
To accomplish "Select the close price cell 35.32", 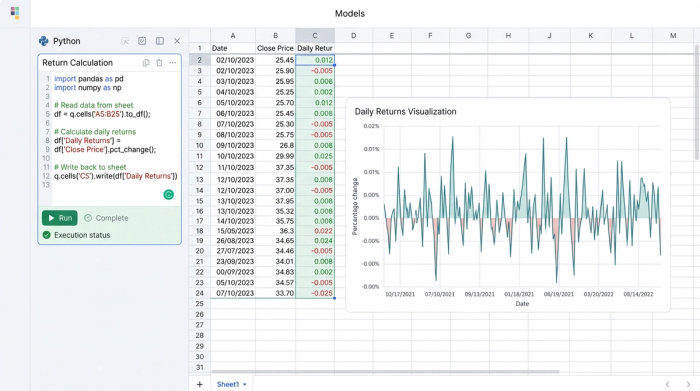I will (x=275, y=211).
